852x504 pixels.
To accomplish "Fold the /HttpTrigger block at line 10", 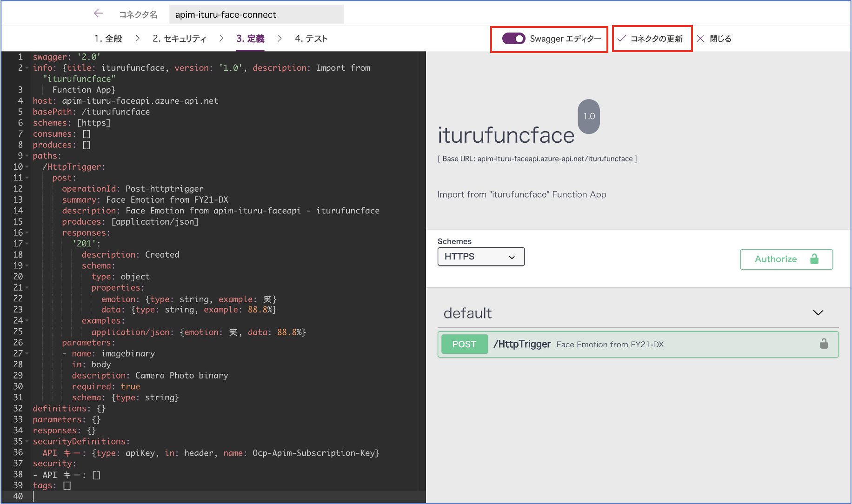I will click(x=27, y=167).
